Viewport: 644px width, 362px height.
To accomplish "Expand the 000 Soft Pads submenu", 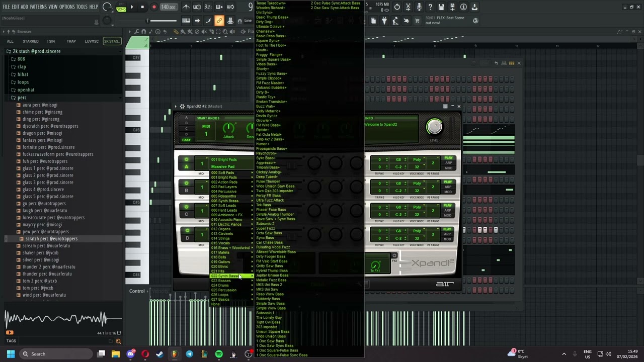I will click(231, 172).
